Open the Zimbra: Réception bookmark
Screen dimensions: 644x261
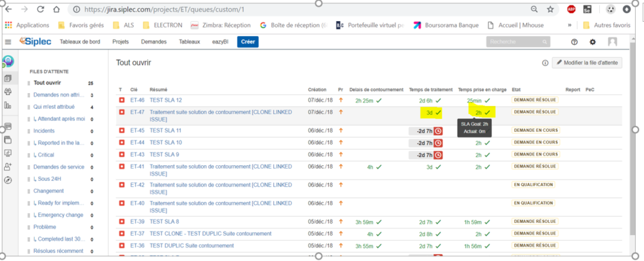221,25
